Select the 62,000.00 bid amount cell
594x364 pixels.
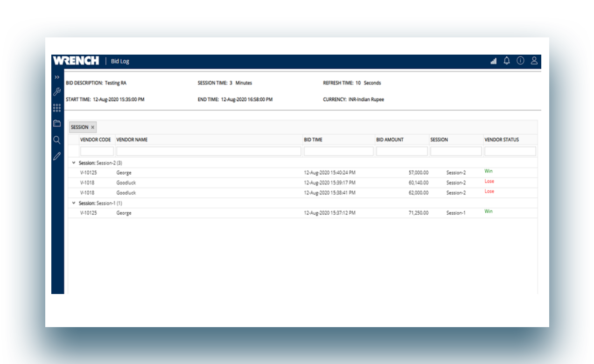pos(418,193)
